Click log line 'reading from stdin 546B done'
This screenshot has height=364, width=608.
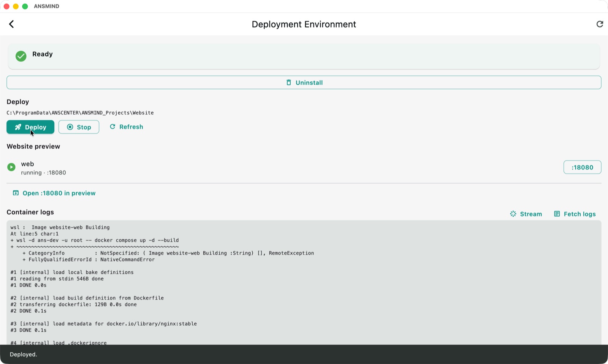[57, 279]
